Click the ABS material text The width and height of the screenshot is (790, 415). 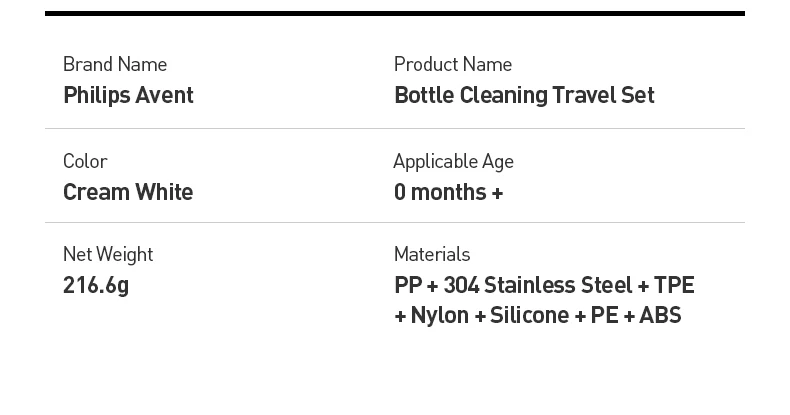(x=660, y=316)
